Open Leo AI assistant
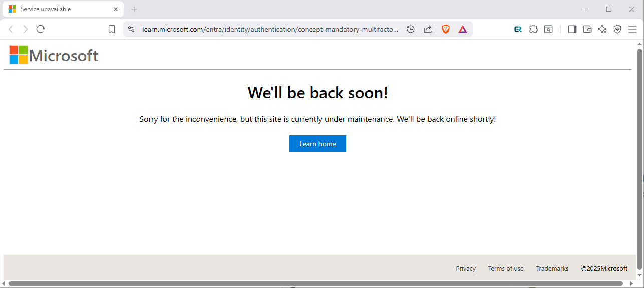 tap(602, 29)
